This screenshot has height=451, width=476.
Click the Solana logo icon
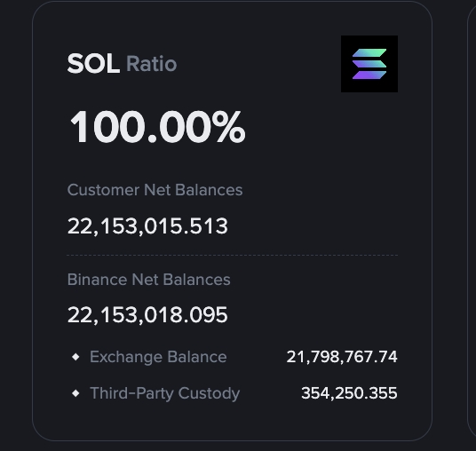click(x=369, y=64)
